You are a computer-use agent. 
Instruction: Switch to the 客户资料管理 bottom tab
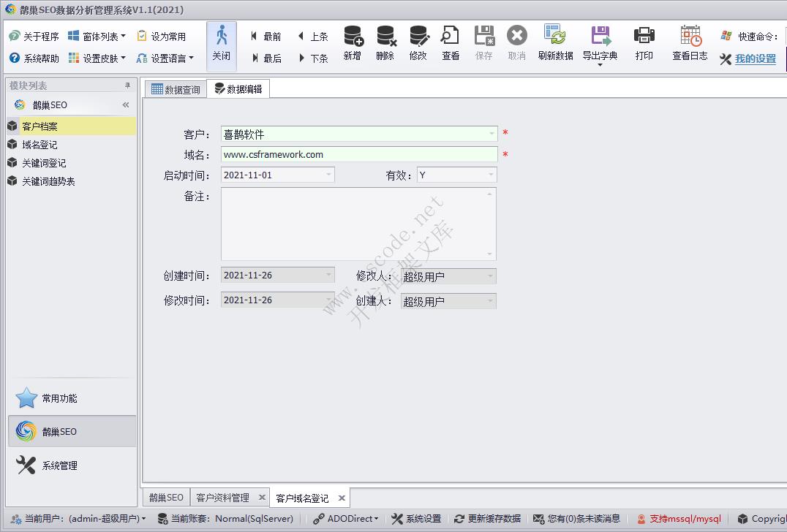[223, 498]
